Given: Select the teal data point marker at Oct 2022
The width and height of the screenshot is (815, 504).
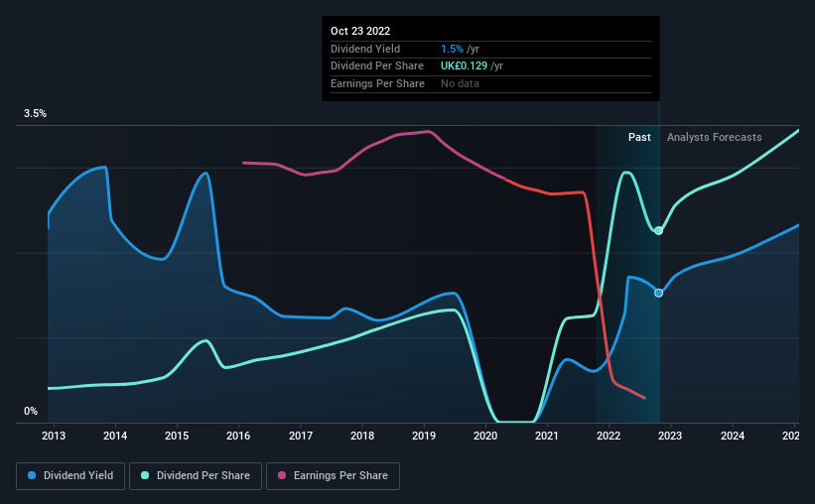Looking at the screenshot, I should point(658,231).
